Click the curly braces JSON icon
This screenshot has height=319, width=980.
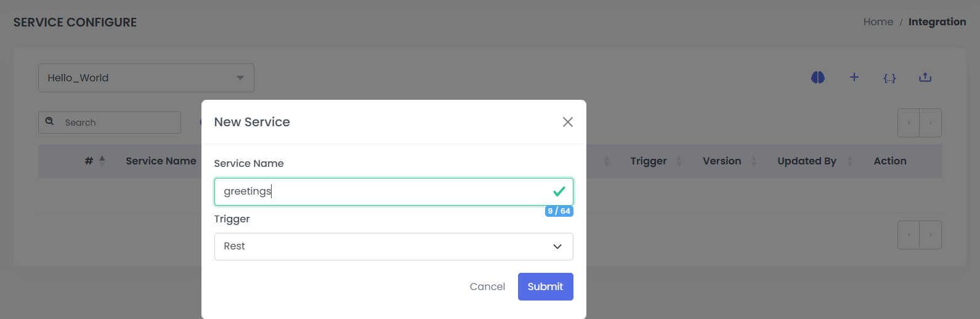pos(889,78)
